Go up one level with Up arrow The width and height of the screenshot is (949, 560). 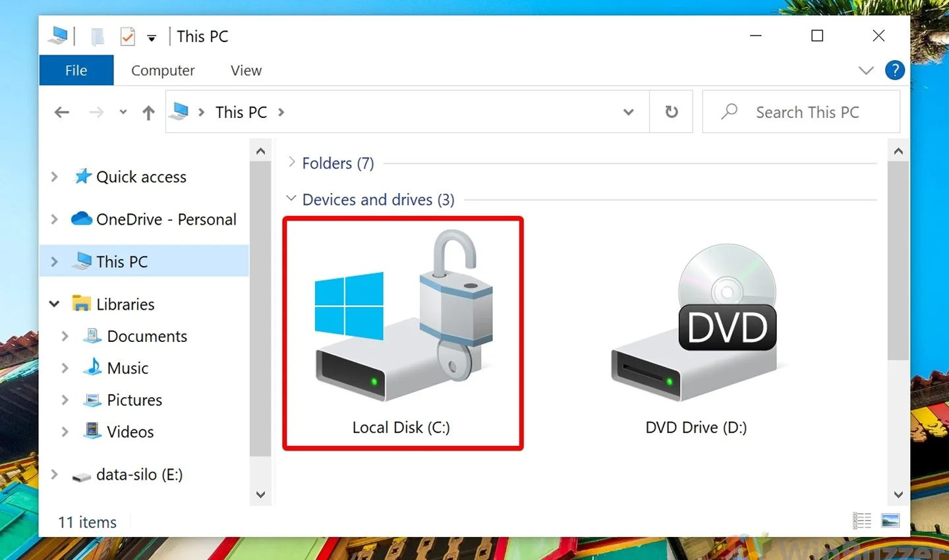click(x=148, y=113)
